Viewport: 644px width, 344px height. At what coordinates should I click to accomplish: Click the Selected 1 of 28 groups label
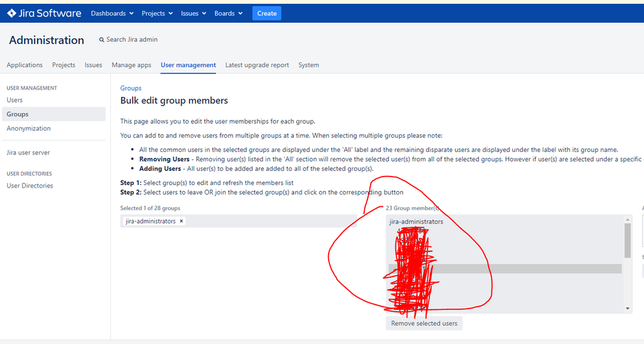point(150,208)
